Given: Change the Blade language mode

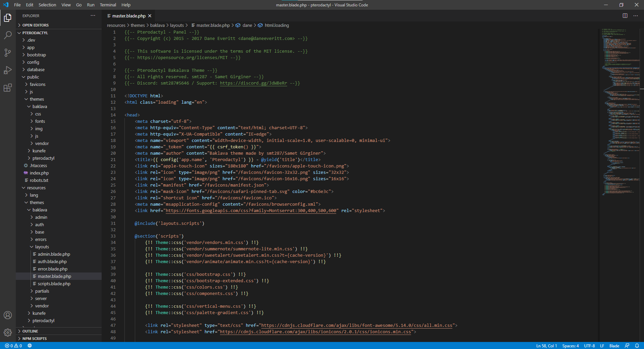Looking at the screenshot, I should click(614, 346).
